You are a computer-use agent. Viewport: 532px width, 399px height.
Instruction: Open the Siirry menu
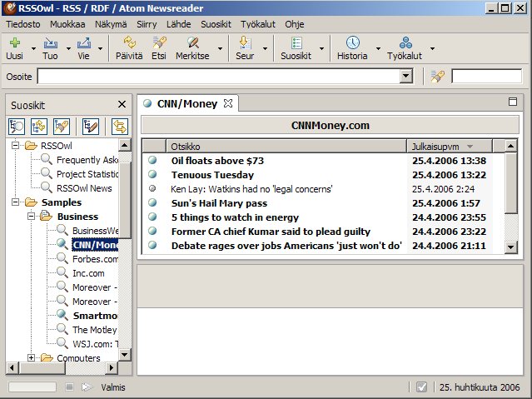[147, 24]
